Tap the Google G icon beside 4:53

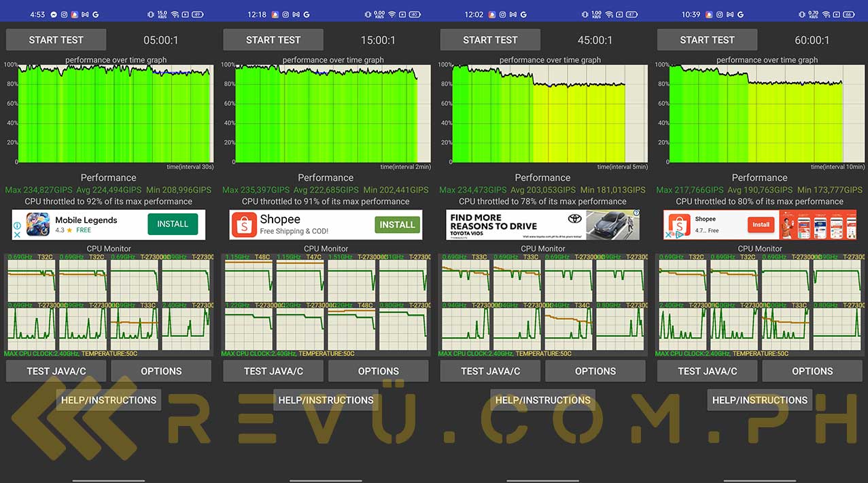point(96,14)
